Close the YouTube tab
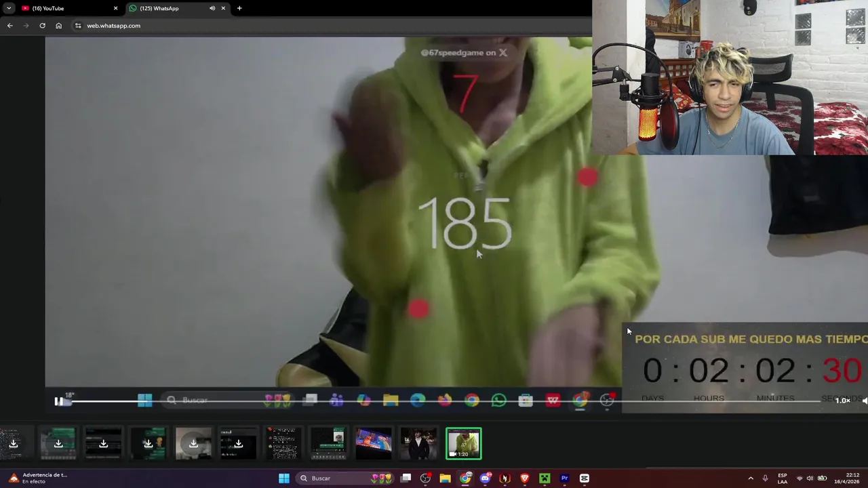 (x=115, y=8)
